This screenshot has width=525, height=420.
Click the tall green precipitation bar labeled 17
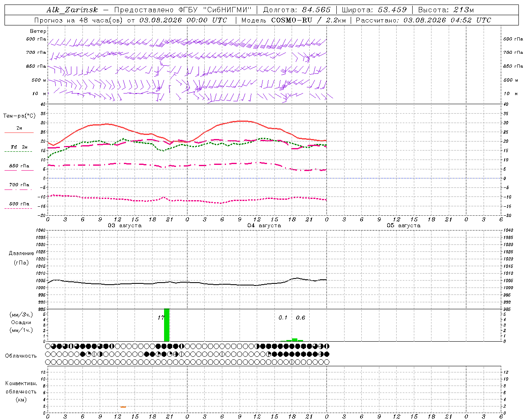[x=167, y=325]
